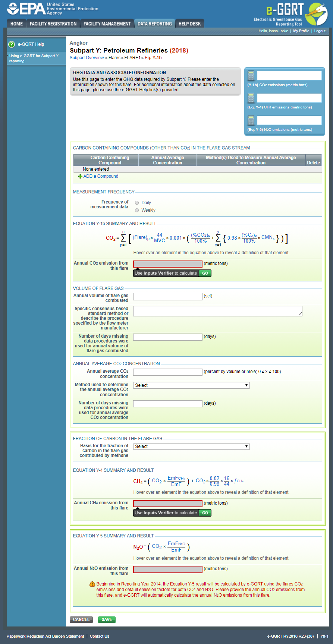Open Contact Us footer link
Screen dimensions: 333x644
click(100, 636)
